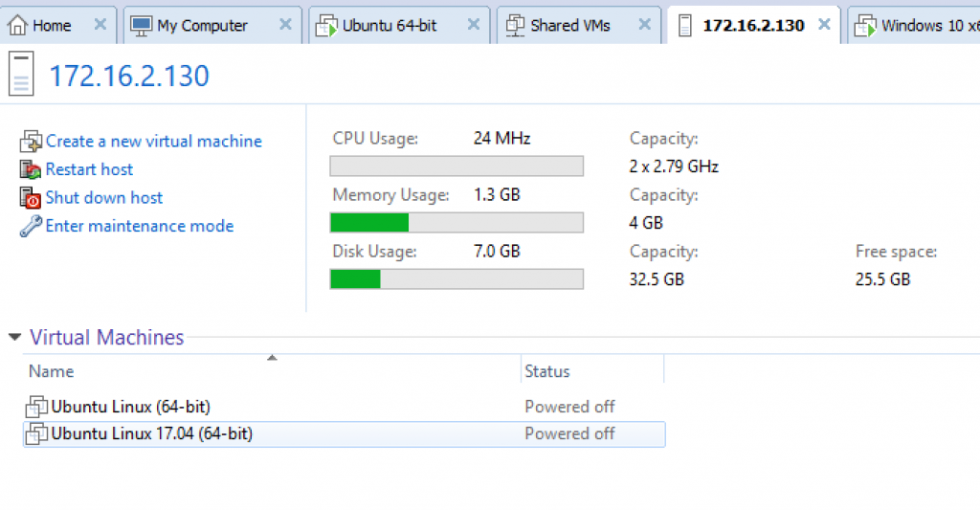Switch to the Shared VMs tab
Viewport: 980px width, 510px height.
[x=570, y=26]
